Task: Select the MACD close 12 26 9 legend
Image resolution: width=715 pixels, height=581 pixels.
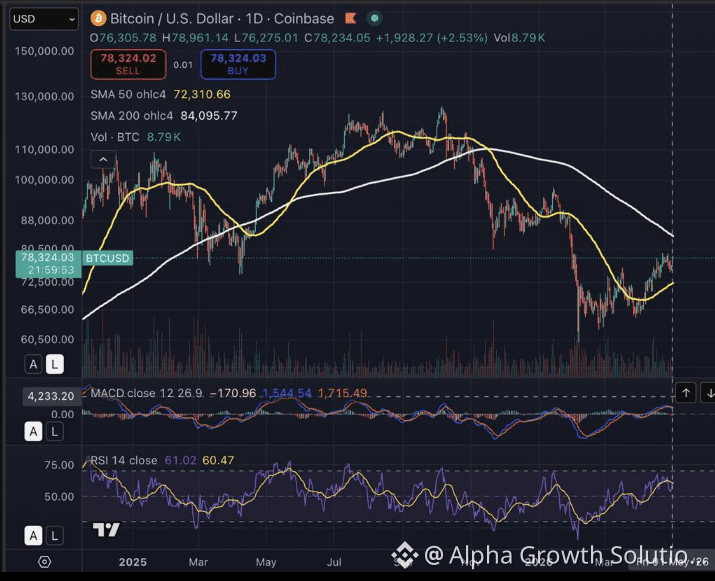Action: point(146,393)
